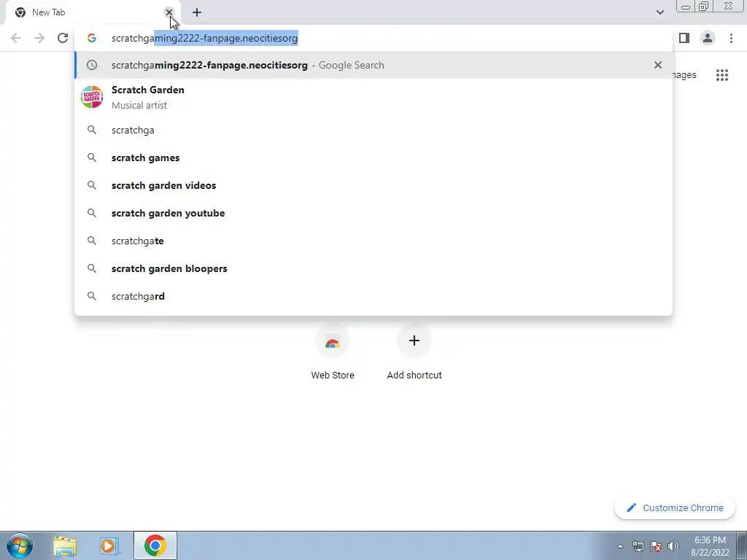The image size is (747, 560).
Task: Open the Action Center flag icon
Action: click(656, 546)
